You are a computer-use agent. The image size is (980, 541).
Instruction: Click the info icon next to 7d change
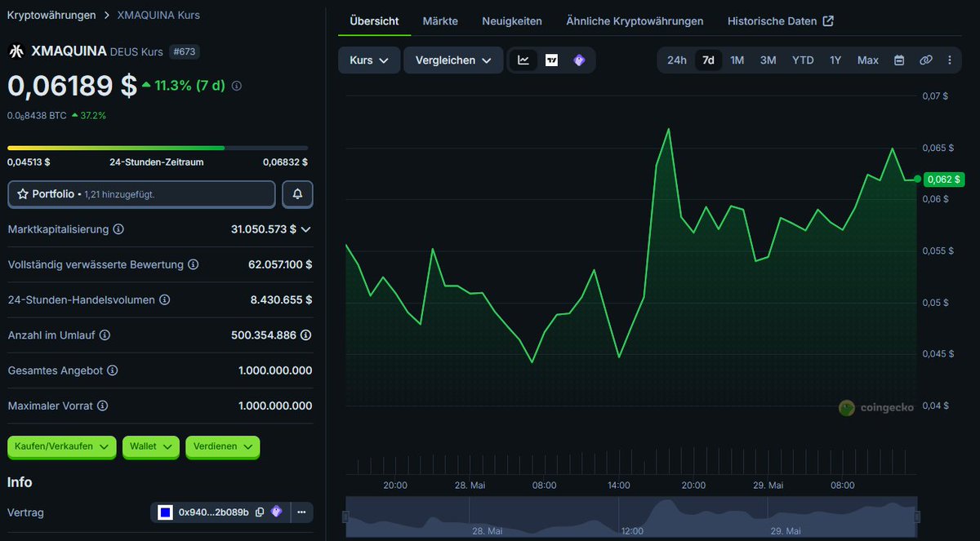[237, 86]
